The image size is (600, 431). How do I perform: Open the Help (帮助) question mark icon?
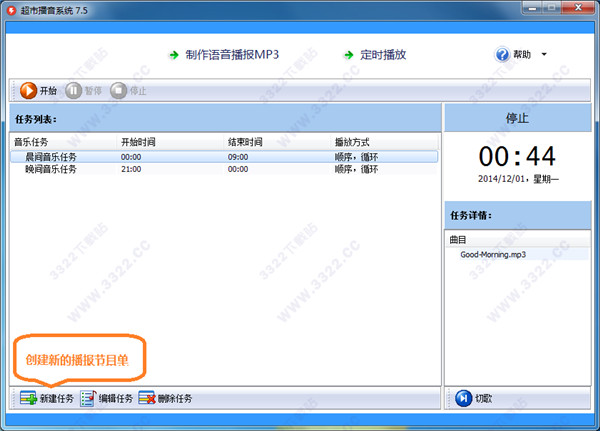click(502, 54)
